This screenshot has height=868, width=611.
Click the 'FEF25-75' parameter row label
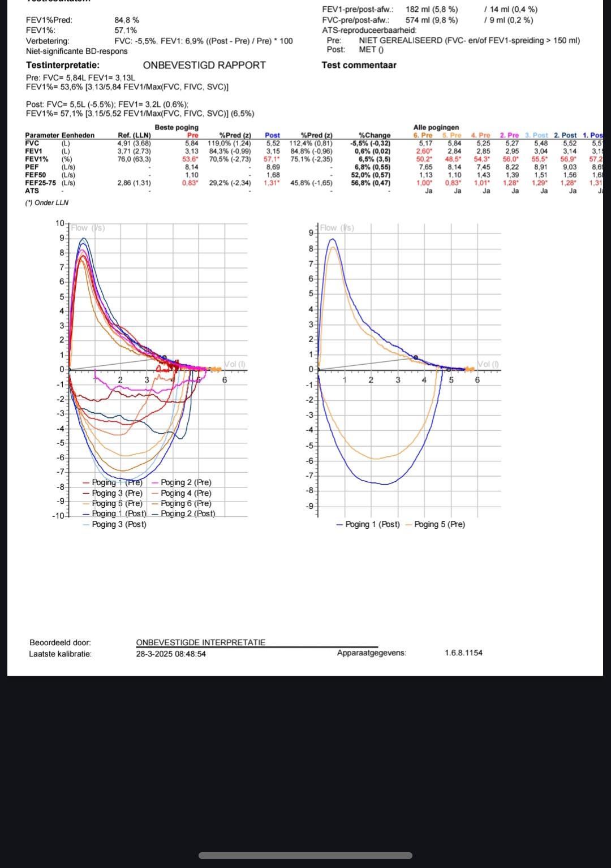(x=41, y=183)
